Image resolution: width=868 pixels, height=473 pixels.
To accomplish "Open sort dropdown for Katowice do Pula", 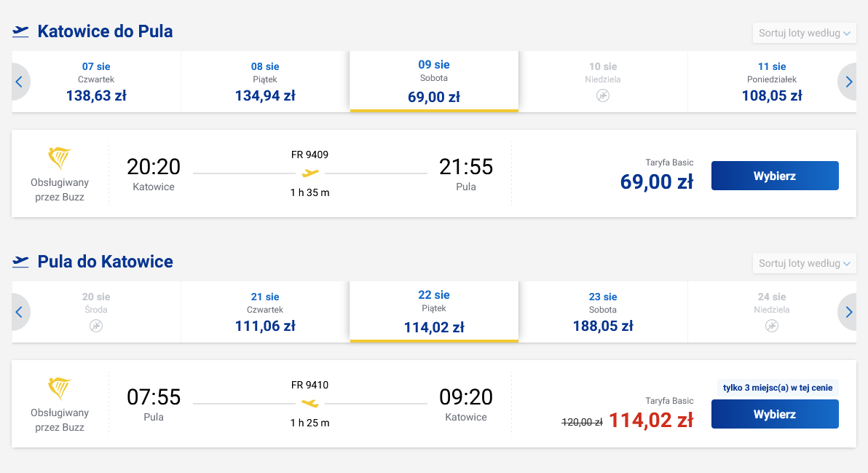I will point(805,33).
